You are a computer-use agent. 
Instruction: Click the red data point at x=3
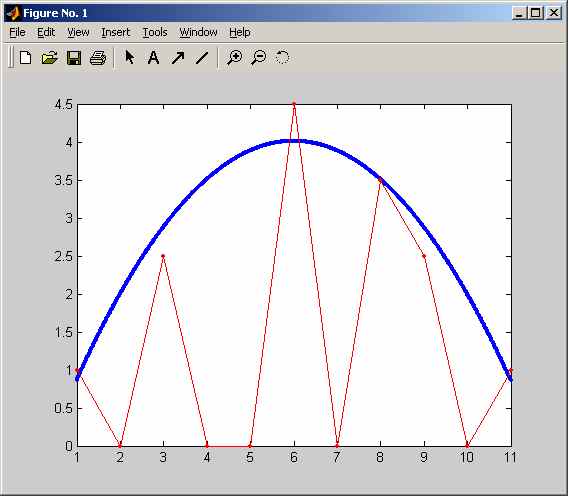pos(163,256)
